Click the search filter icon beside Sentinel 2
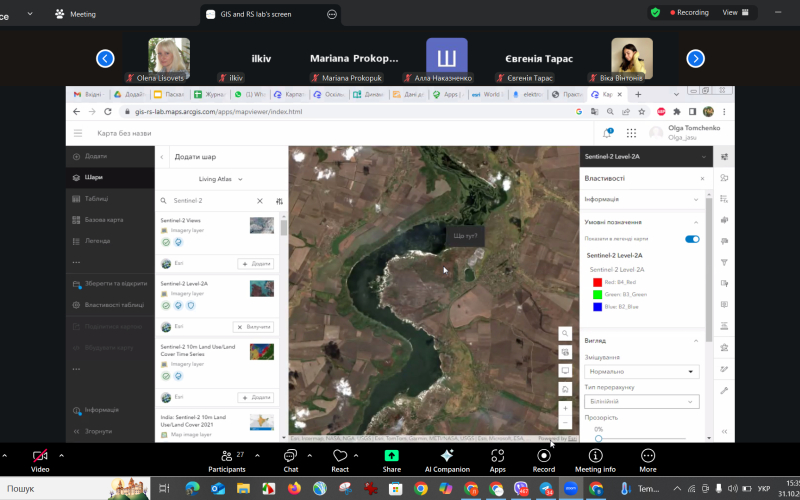Screen dimensions: 800x500 tap(279, 201)
